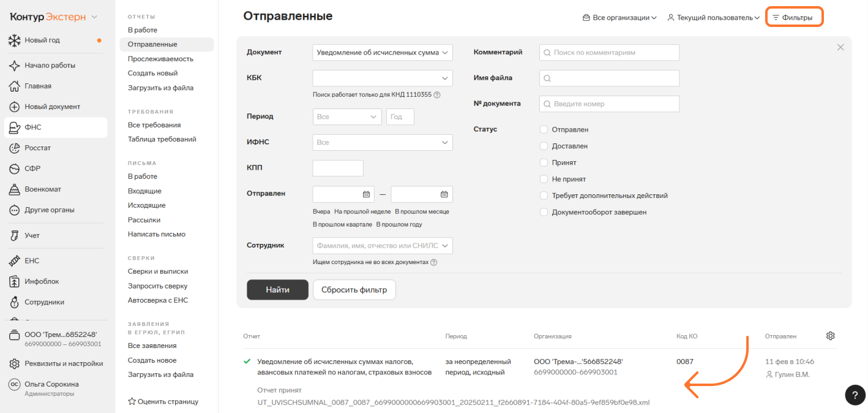Click the ФНС sidebar icon
This screenshot has height=413, width=868.
click(x=15, y=127)
